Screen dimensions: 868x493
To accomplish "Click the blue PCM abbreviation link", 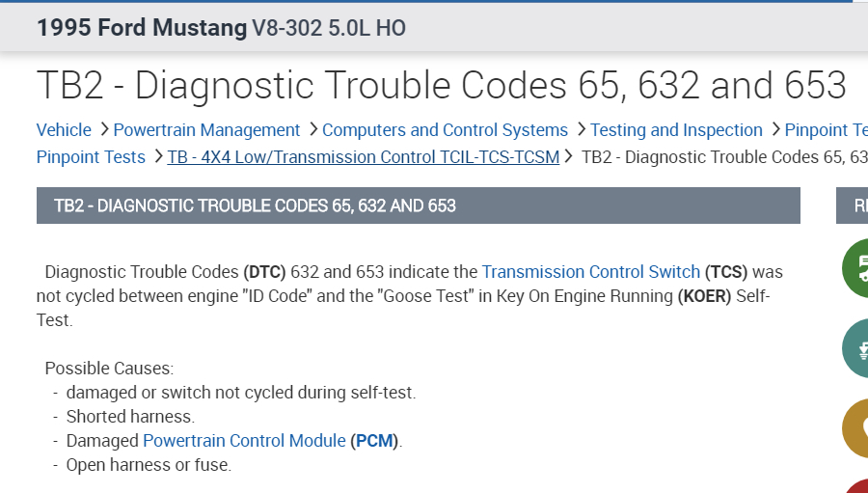I will pos(374,441).
